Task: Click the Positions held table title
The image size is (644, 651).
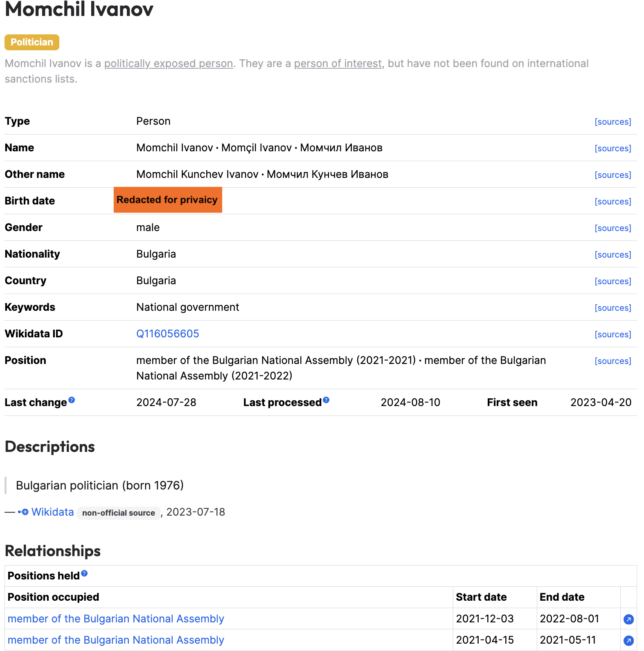Action: click(x=43, y=576)
